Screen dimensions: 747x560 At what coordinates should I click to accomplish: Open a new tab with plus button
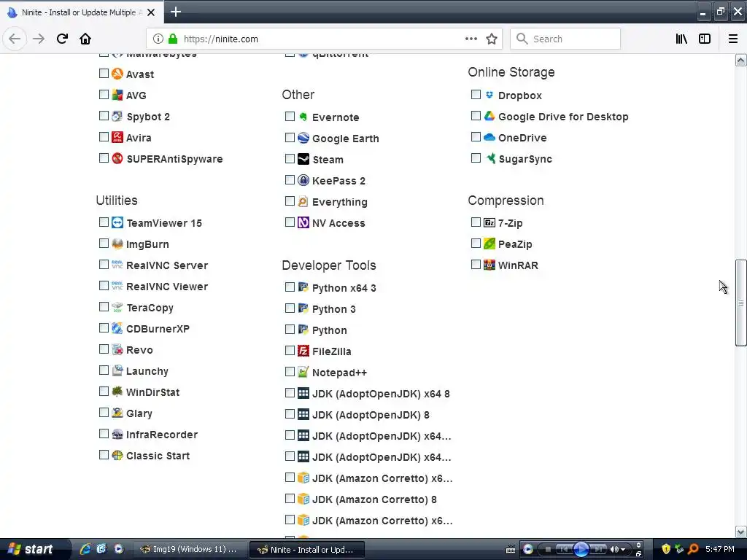(175, 12)
